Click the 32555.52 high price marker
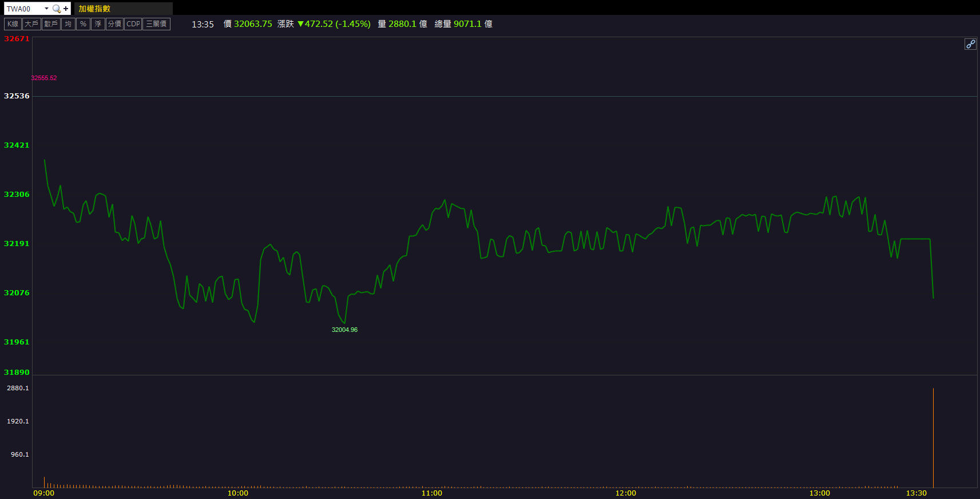Image resolution: width=980 pixels, height=499 pixels. point(43,78)
